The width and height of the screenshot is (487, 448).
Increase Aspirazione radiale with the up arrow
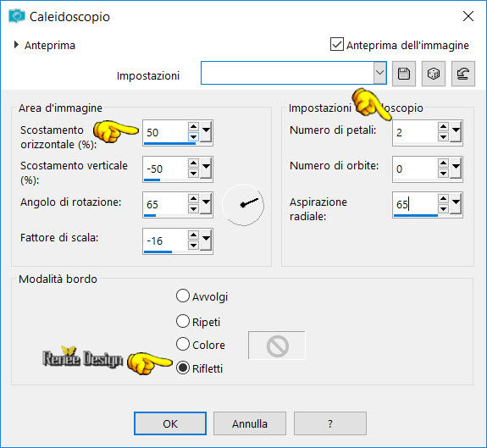[443, 198]
